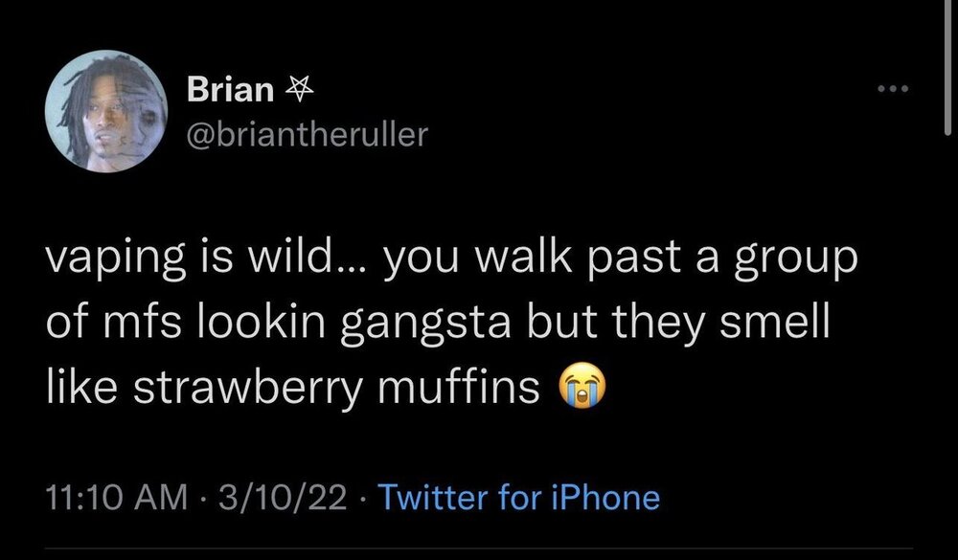Click the Twitter for iPhone source link

[519, 498]
